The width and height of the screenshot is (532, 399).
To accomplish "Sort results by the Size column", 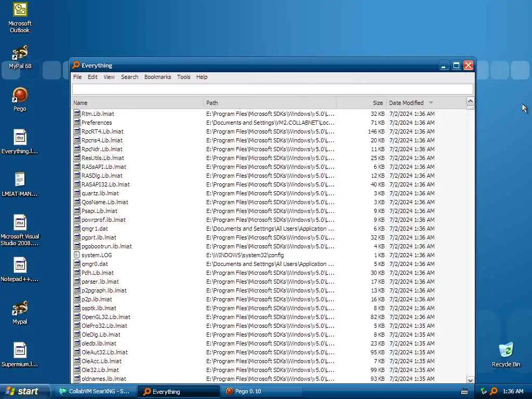I will [x=361, y=103].
